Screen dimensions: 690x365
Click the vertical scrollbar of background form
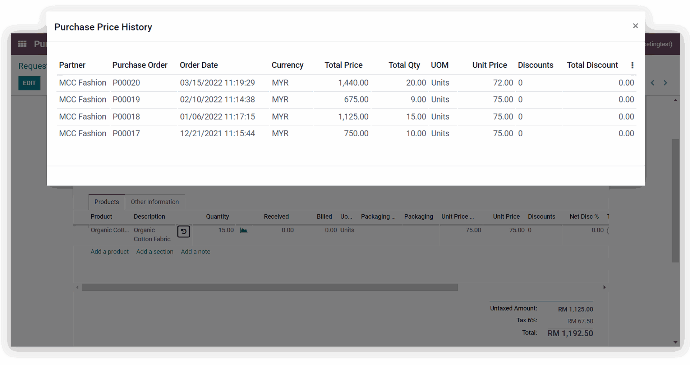[675, 200]
